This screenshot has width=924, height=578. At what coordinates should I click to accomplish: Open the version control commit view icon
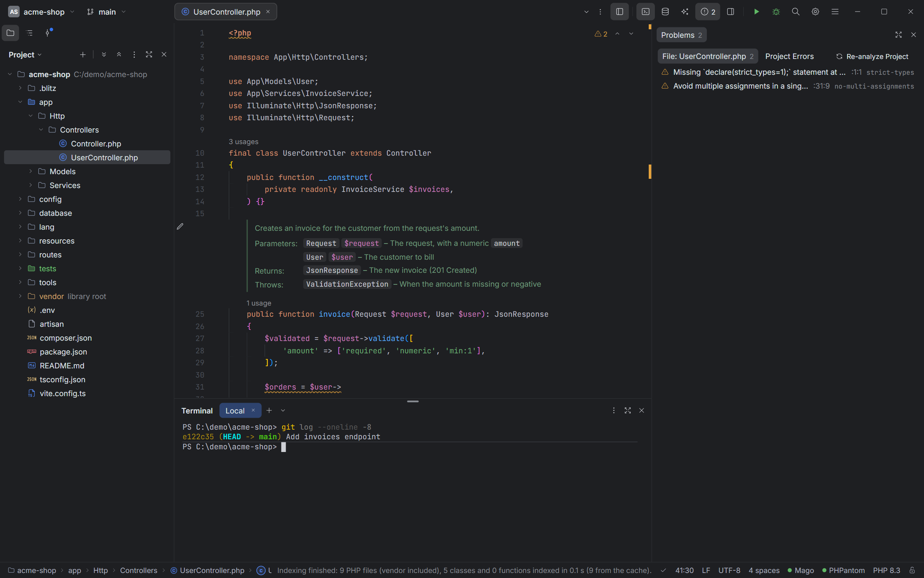click(x=48, y=33)
